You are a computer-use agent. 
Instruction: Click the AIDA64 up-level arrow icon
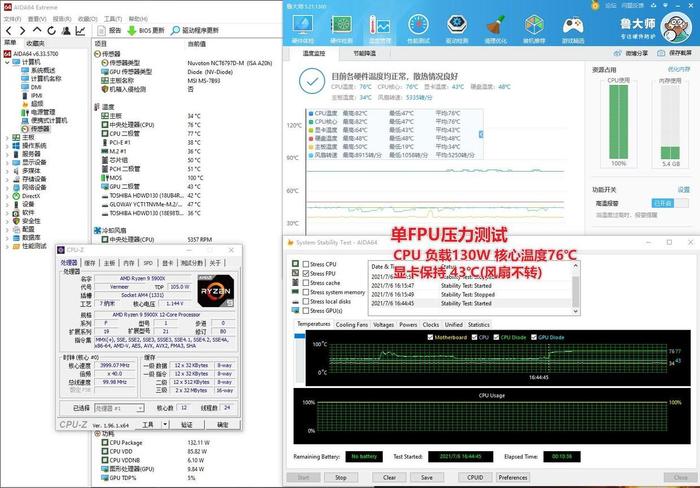(x=37, y=30)
